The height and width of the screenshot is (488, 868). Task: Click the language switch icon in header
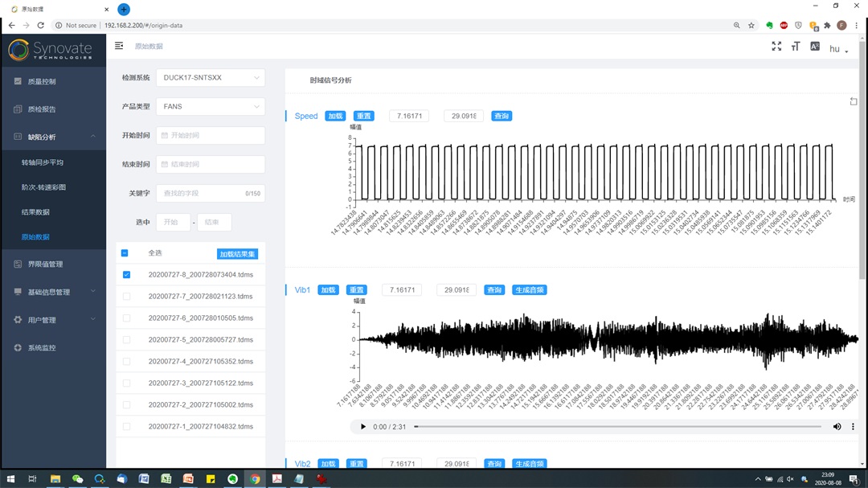pos(815,47)
